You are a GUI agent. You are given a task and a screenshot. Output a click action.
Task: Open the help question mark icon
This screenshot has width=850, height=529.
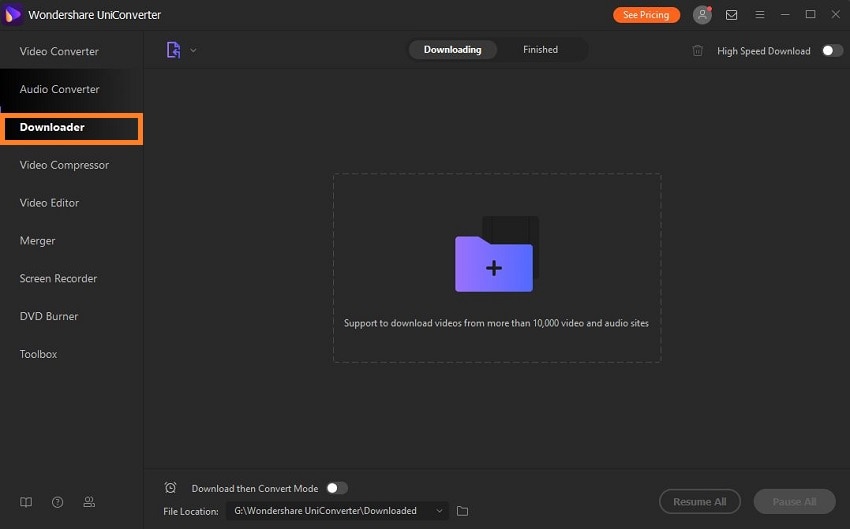click(x=57, y=502)
